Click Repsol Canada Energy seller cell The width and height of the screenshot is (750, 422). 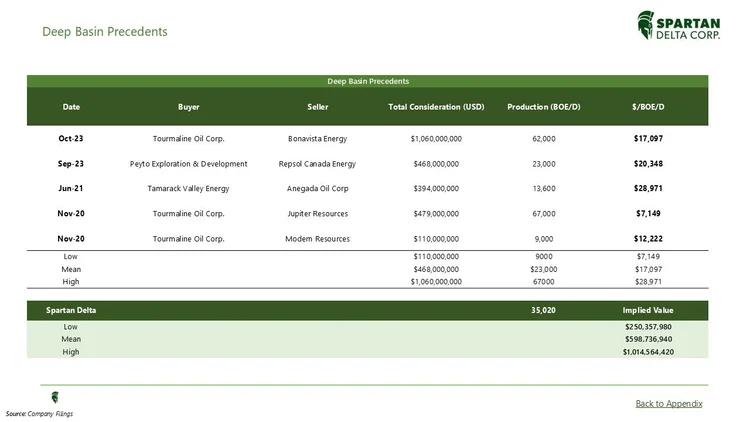coord(318,164)
